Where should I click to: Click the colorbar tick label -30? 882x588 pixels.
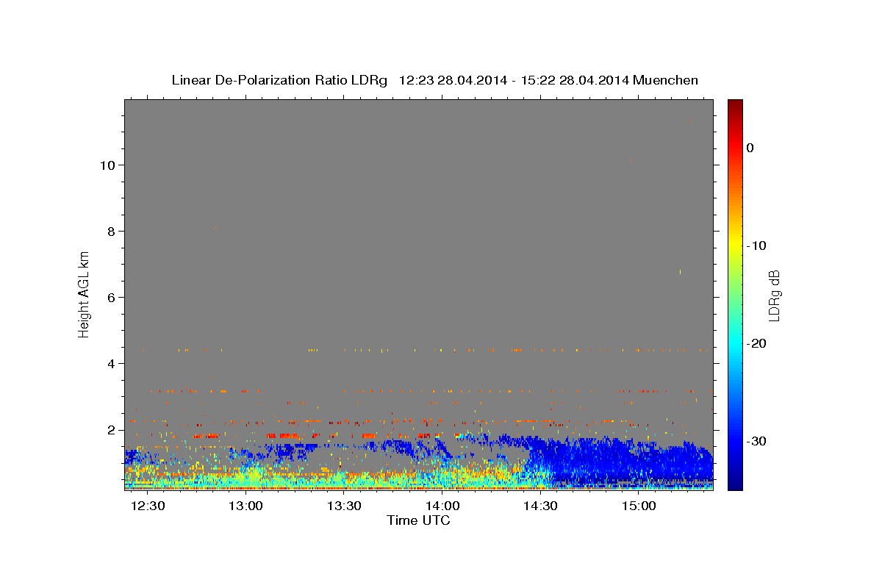point(757,441)
